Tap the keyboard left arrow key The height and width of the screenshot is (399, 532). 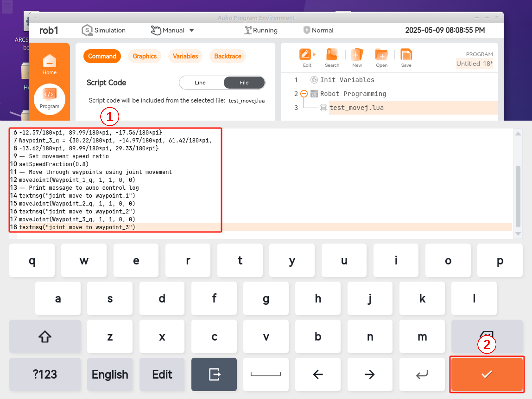(318, 374)
